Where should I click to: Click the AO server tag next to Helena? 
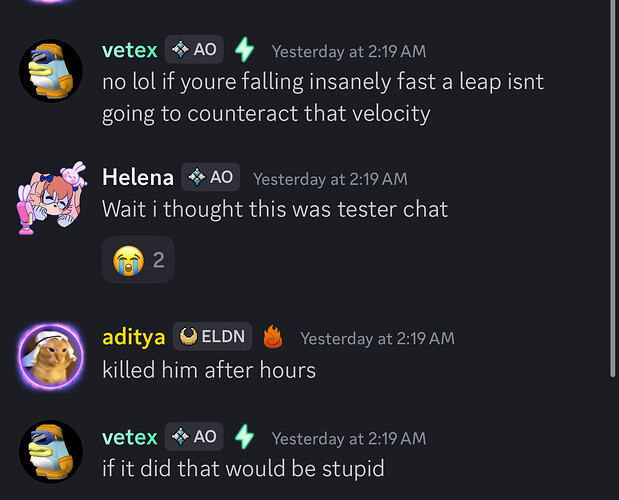[210, 178]
